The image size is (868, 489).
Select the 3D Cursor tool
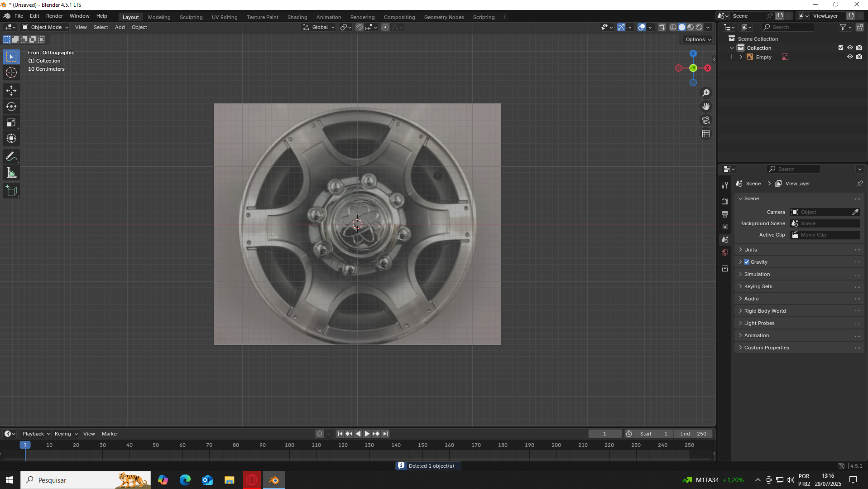tap(11, 73)
